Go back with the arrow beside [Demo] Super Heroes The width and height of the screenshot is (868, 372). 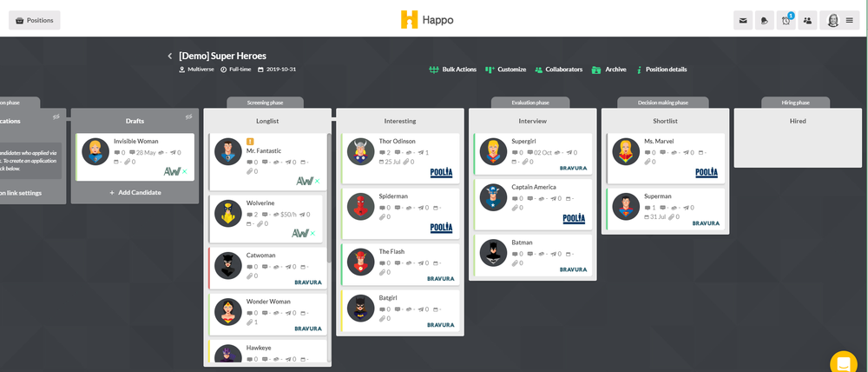(x=170, y=56)
